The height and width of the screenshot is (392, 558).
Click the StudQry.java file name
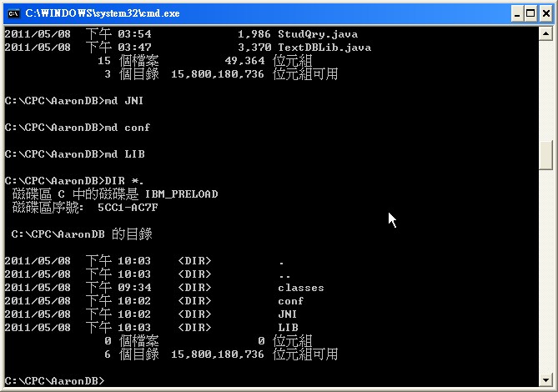(318, 34)
